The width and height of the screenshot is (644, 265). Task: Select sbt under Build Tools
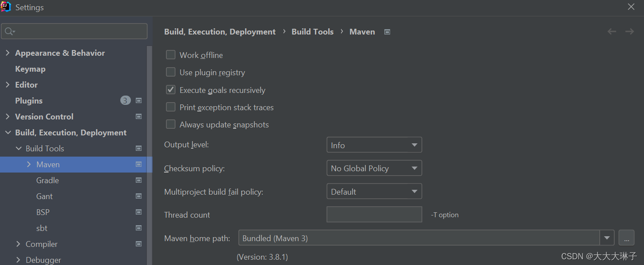point(42,228)
